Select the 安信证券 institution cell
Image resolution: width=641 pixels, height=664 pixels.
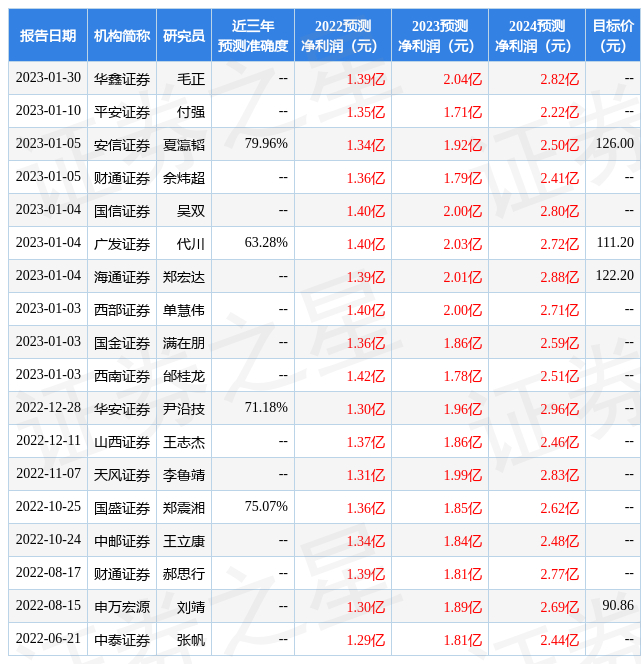122,145
